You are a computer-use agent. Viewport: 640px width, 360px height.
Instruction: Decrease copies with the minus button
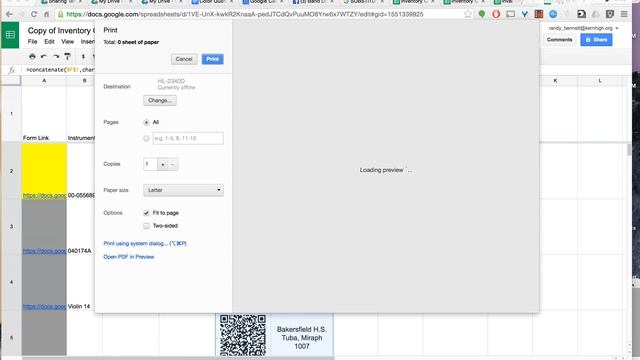[x=173, y=164]
